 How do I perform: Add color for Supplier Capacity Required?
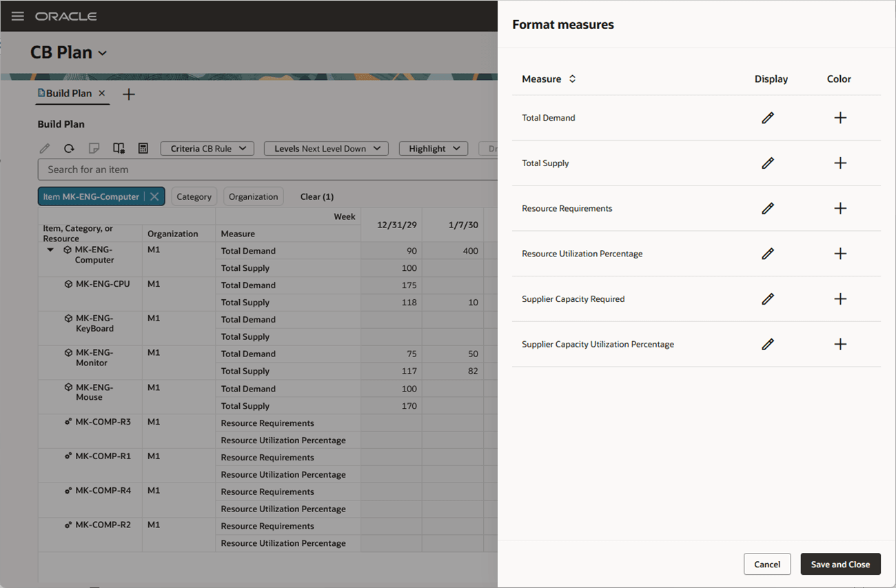(x=840, y=299)
